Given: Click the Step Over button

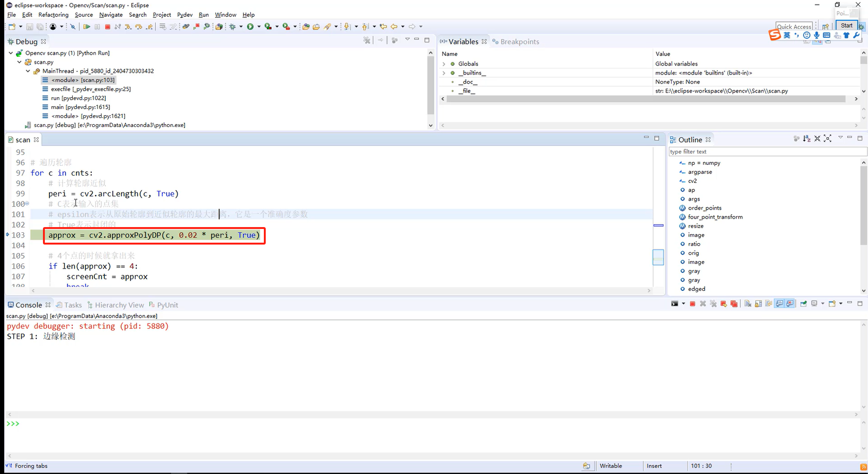Looking at the screenshot, I should click(138, 27).
